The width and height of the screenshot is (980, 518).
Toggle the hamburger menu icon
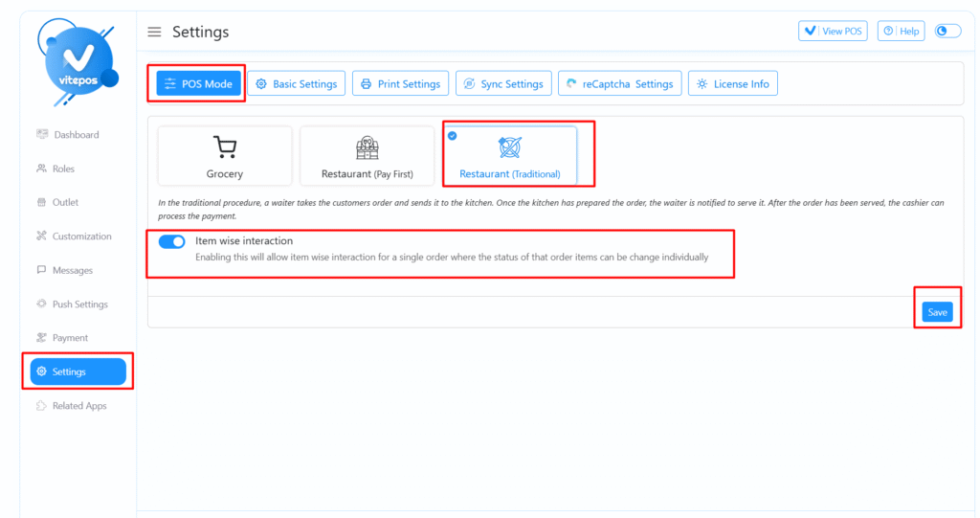click(x=154, y=32)
